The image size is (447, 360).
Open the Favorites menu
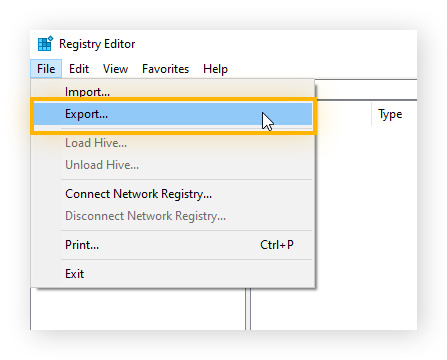[x=165, y=69]
